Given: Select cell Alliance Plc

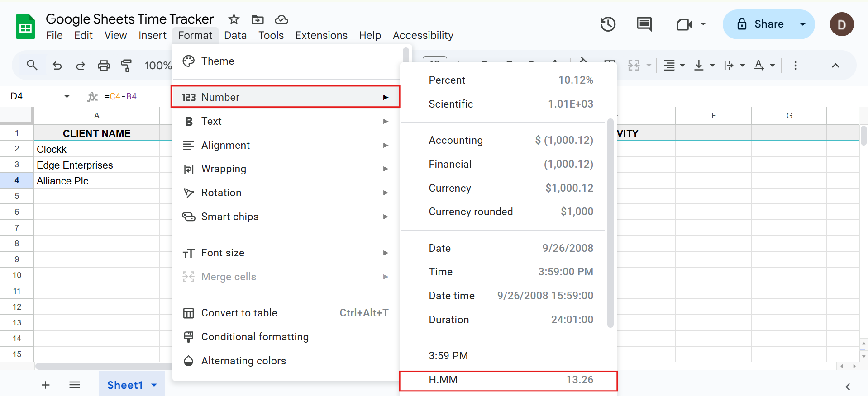Looking at the screenshot, I should click(x=97, y=181).
